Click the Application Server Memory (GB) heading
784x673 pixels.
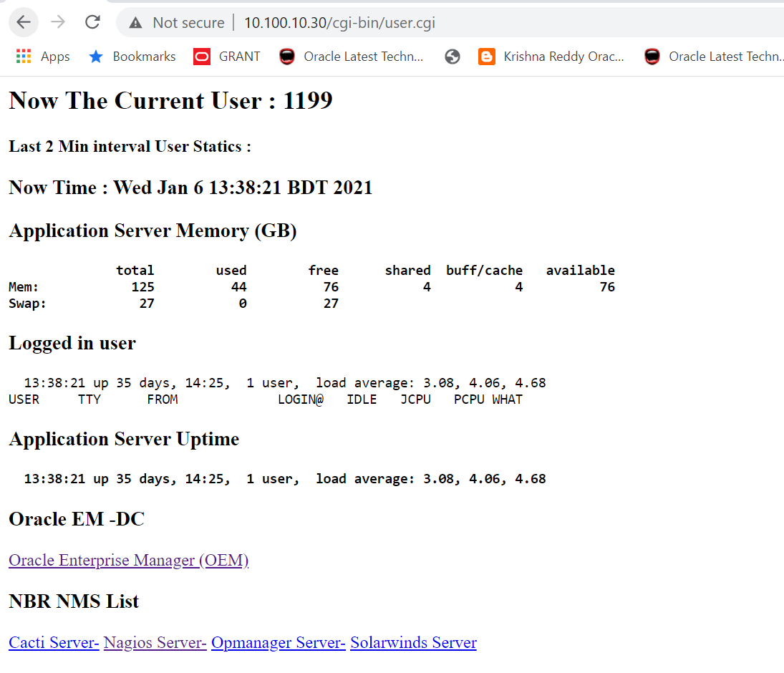pyautogui.click(x=153, y=231)
